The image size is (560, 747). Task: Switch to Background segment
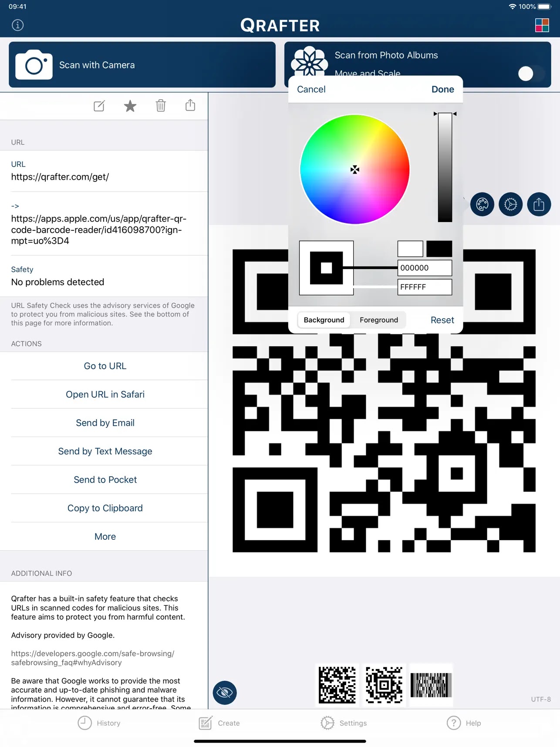tap(324, 320)
